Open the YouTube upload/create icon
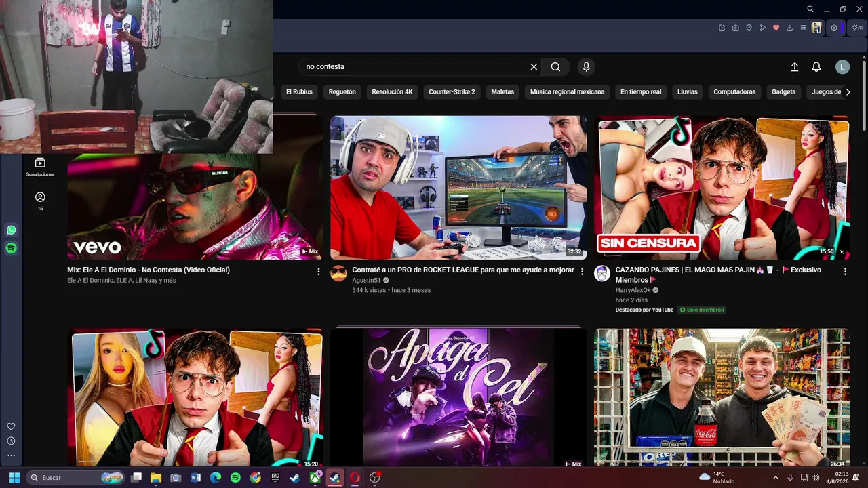Viewport: 868px width, 488px height. click(x=795, y=67)
